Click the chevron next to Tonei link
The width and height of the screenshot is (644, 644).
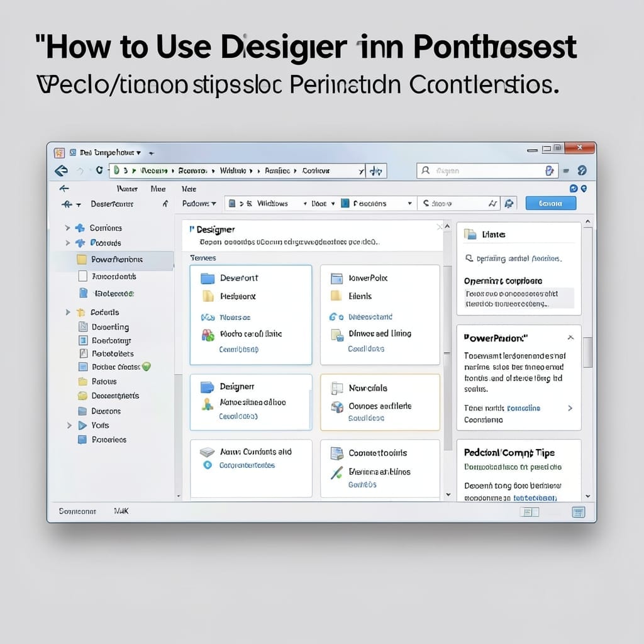(x=570, y=408)
